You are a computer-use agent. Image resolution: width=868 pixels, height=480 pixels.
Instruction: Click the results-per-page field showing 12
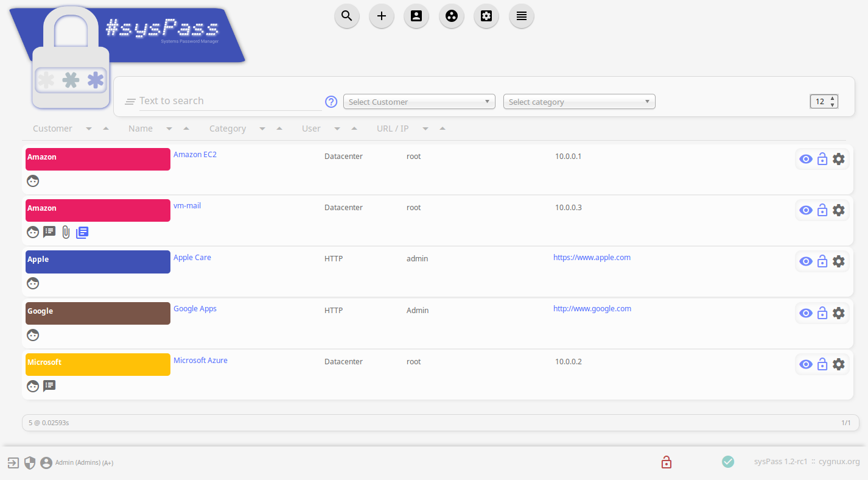[x=824, y=102]
